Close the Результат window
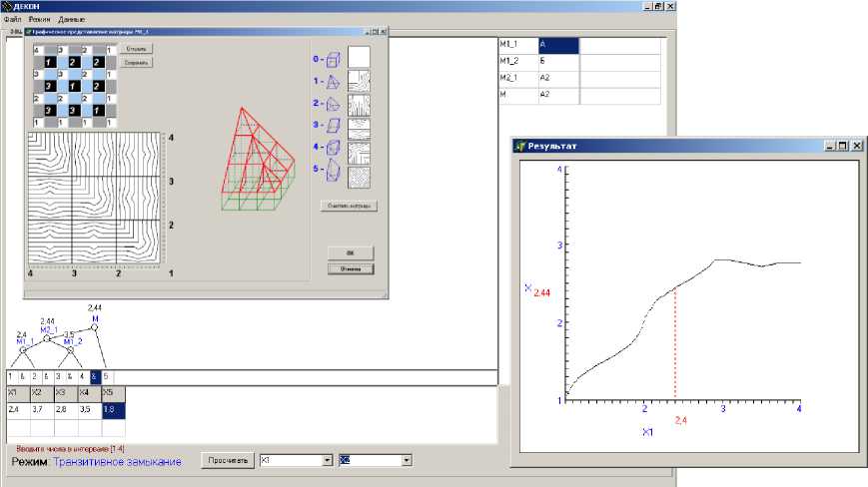Image resolution: width=868 pixels, height=487 pixels. tap(856, 146)
